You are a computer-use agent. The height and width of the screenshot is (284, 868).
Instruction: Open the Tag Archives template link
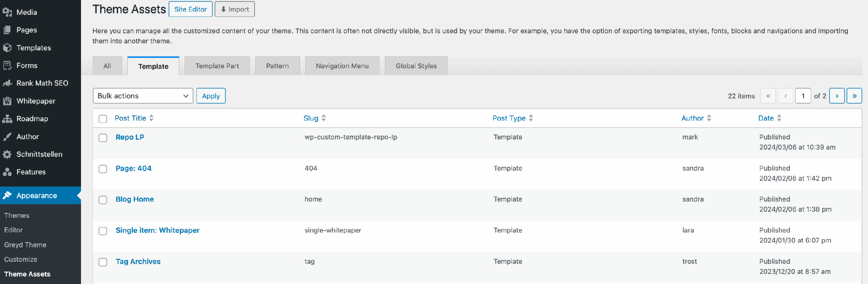point(138,262)
